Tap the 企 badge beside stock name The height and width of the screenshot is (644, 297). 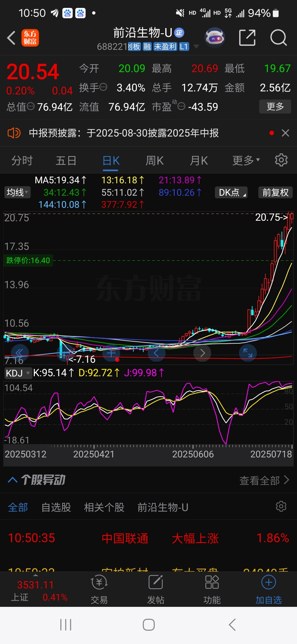tap(179, 33)
